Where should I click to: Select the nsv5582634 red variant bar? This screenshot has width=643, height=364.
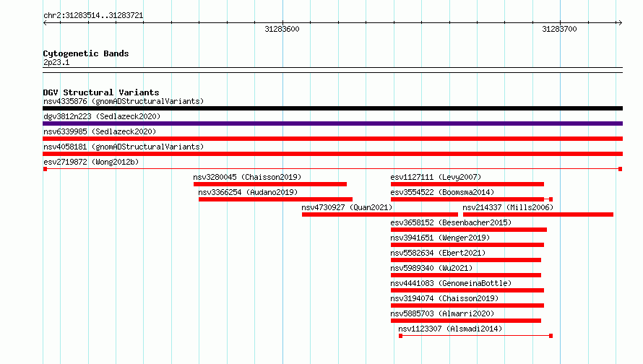click(466, 260)
